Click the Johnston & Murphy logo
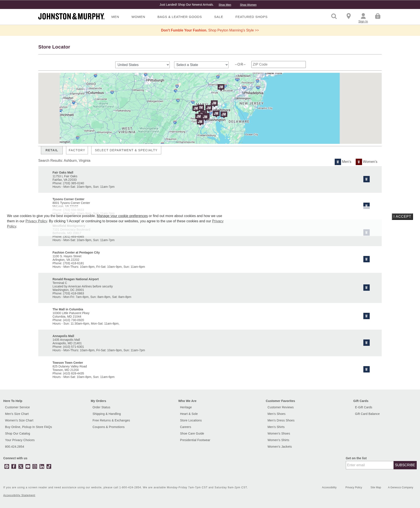 71,16
